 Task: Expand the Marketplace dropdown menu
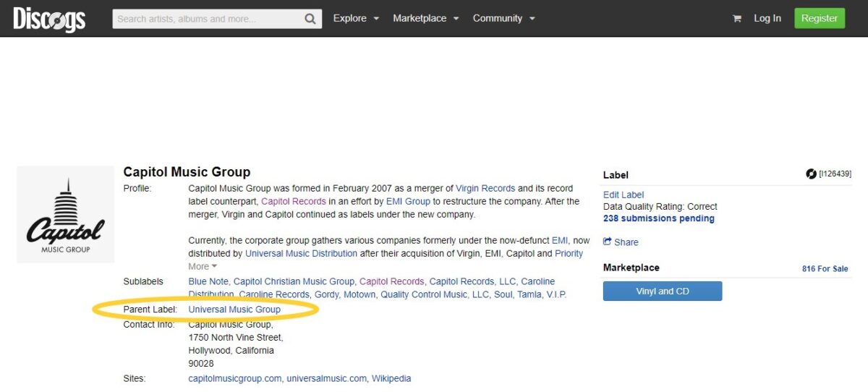[426, 18]
